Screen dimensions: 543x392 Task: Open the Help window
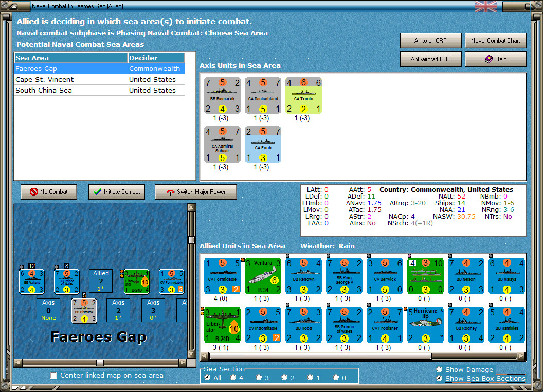(x=496, y=59)
